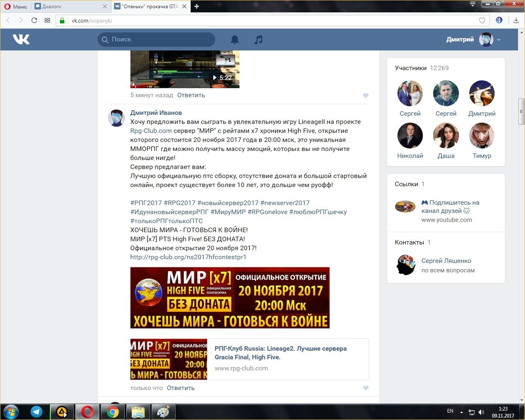The image size is (525, 420).
Task: Open the tab list menu icon
Action: (472, 4)
